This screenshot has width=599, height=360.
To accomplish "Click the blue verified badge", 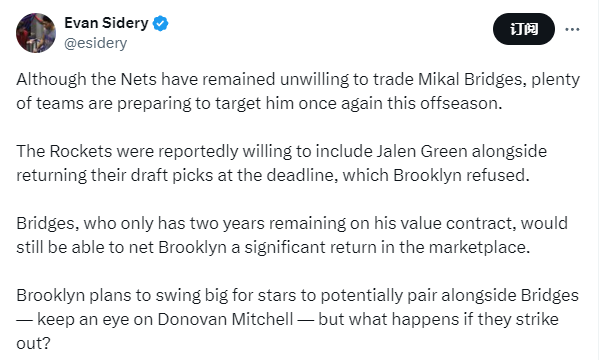I will 160,23.
